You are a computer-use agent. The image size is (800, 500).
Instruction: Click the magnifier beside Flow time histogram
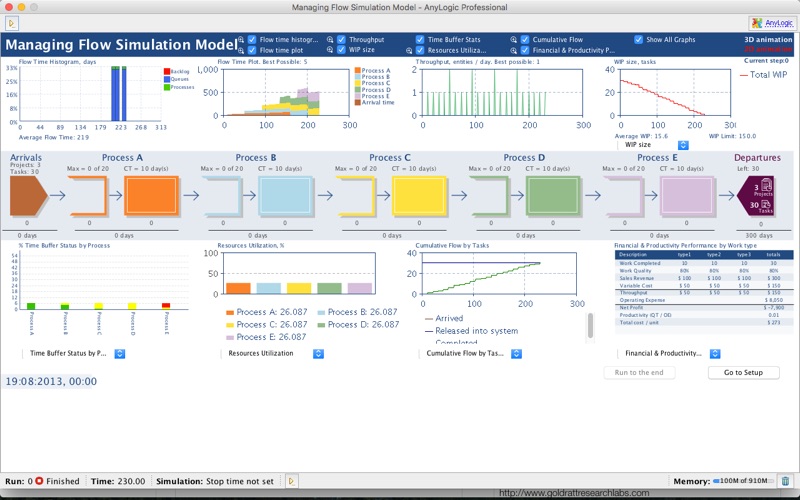(x=241, y=39)
